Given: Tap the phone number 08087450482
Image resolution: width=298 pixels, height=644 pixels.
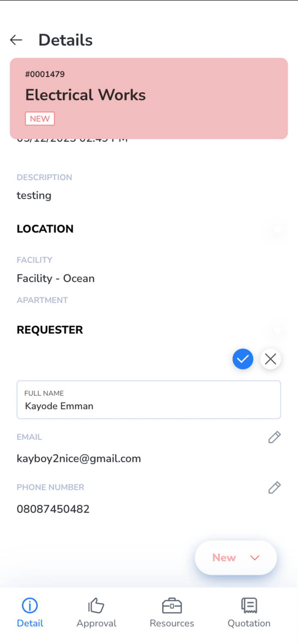Looking at the screenshot, I should click(53, 509).
